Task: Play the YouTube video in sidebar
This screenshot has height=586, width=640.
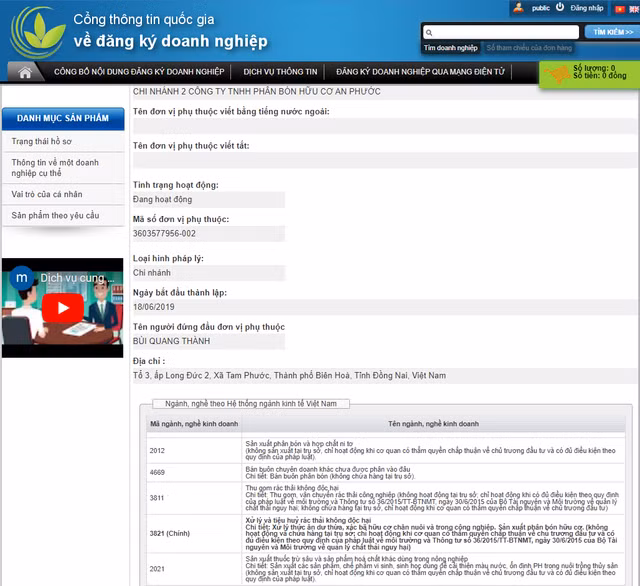Action: [62, 306]
